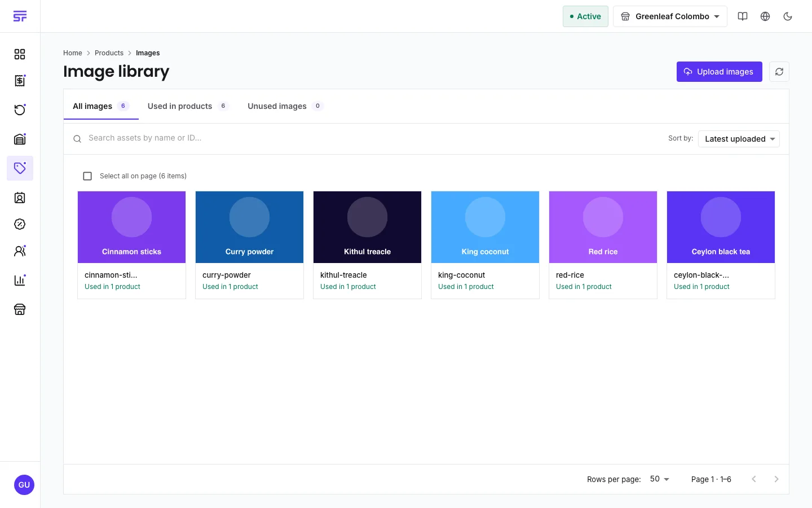Open the Cinnamon sticks image thumbnail
This screenshot has width=812, height=508.
131,227
